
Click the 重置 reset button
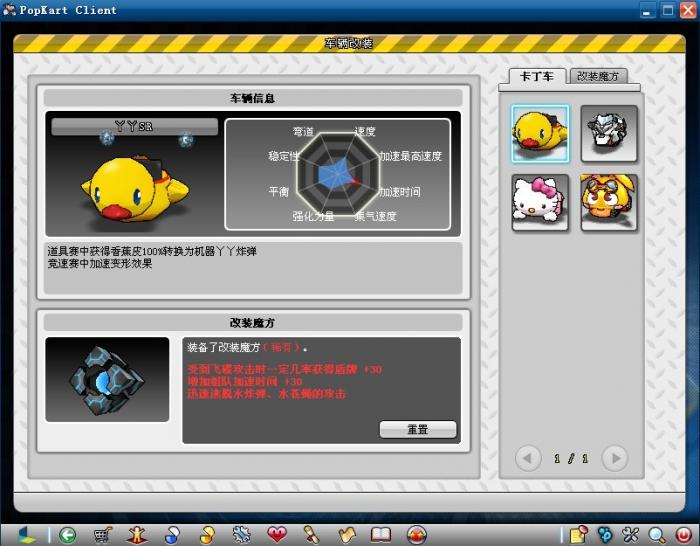pyautogui.click(x=418, y=429)
